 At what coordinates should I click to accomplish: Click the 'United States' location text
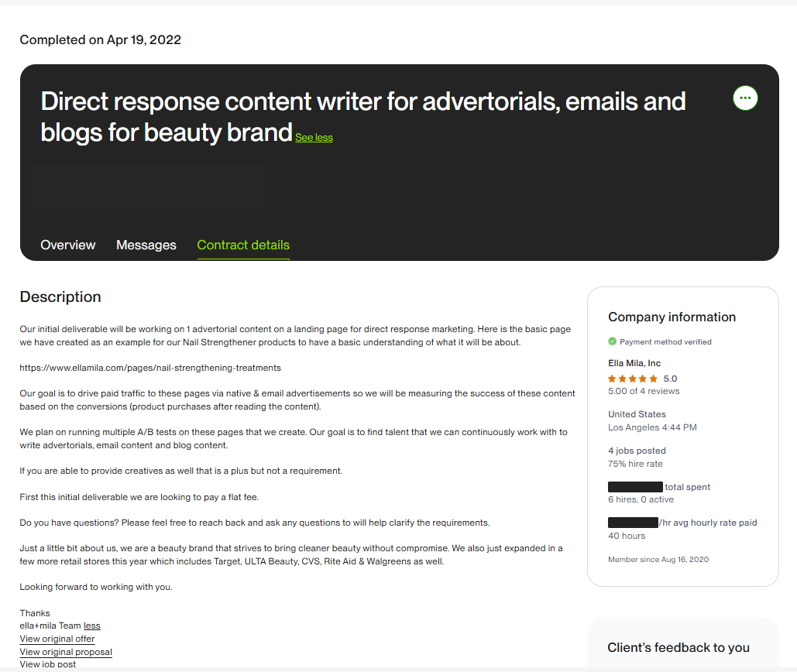[x=637, y=414]
